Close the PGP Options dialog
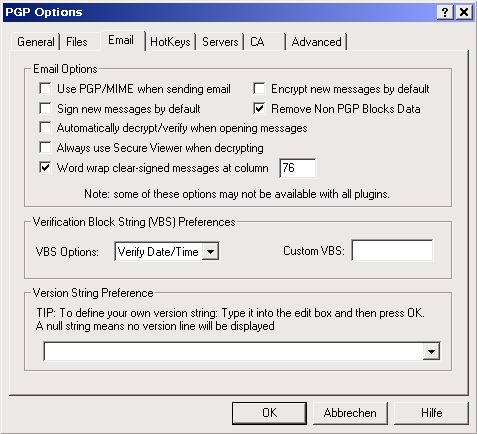 464,12
